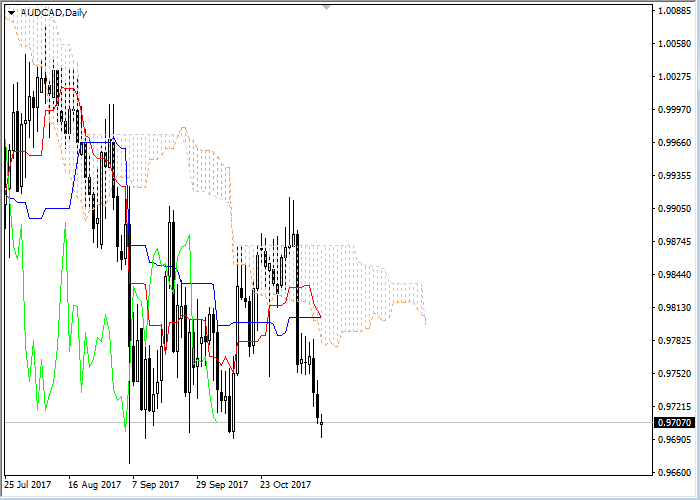The image size is (700, 500).
Task: Click the chart shift triangle marker
Action: coord(326,8)
